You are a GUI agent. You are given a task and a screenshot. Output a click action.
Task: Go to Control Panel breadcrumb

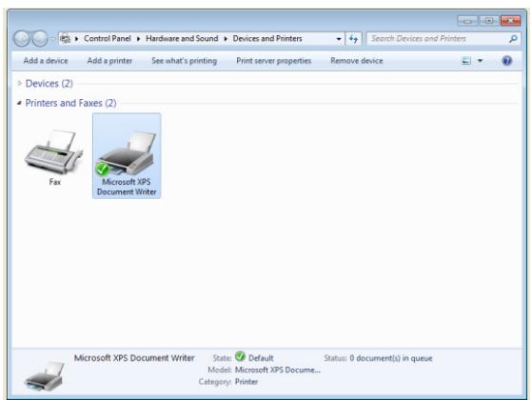(108, 39)
